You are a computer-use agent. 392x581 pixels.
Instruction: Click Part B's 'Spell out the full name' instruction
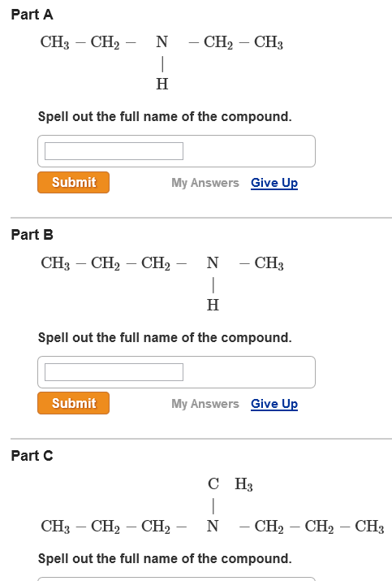[165, 337]
